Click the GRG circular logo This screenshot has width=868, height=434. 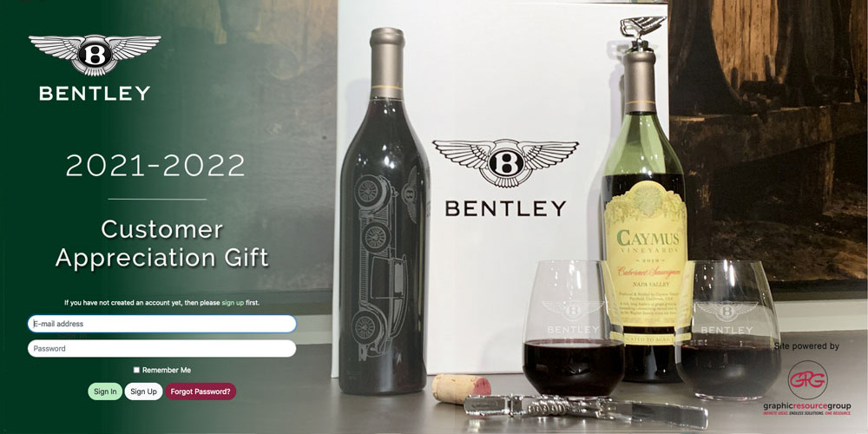[x=807, y=380]
